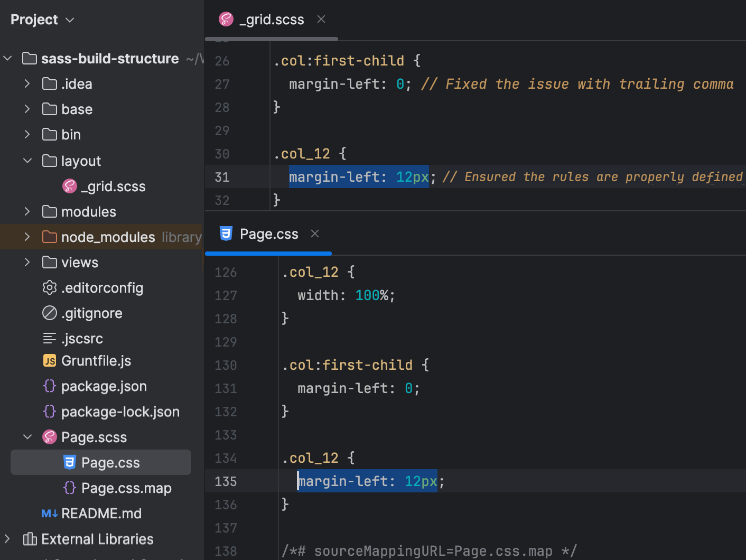
Task: Select the views folder in the tree
Action: 79,262
